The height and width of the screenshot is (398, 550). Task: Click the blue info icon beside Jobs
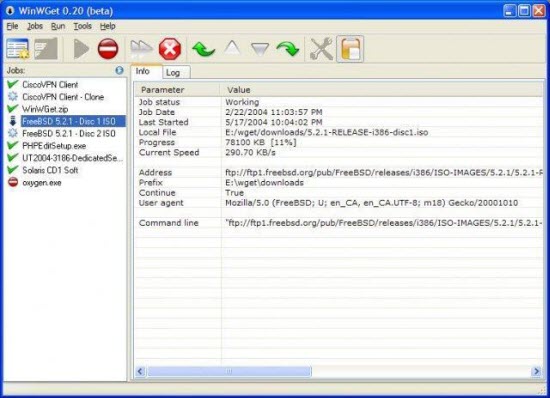click(x=119, y=70)
